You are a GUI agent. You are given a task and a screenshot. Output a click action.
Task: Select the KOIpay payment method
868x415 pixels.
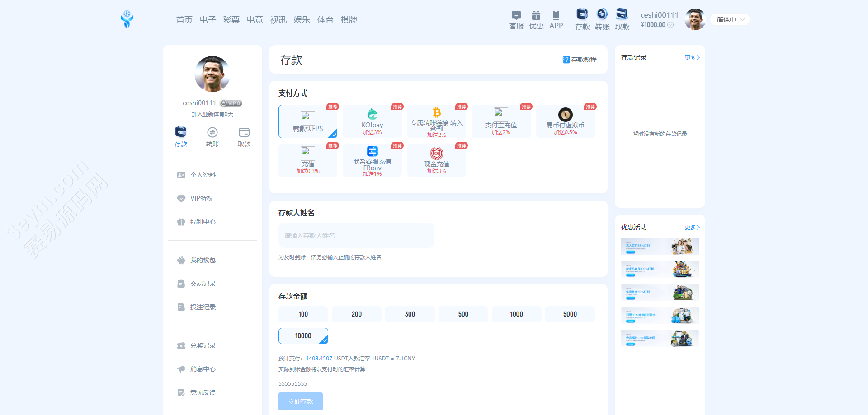[x=372, y=121]
